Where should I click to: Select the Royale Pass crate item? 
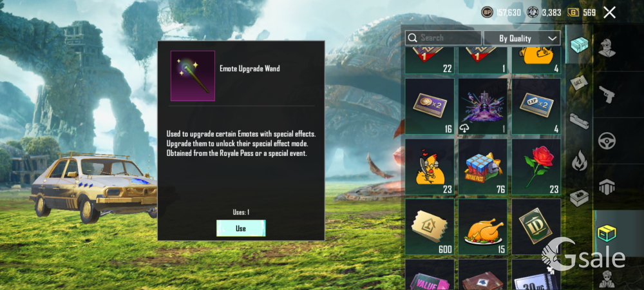482,167
